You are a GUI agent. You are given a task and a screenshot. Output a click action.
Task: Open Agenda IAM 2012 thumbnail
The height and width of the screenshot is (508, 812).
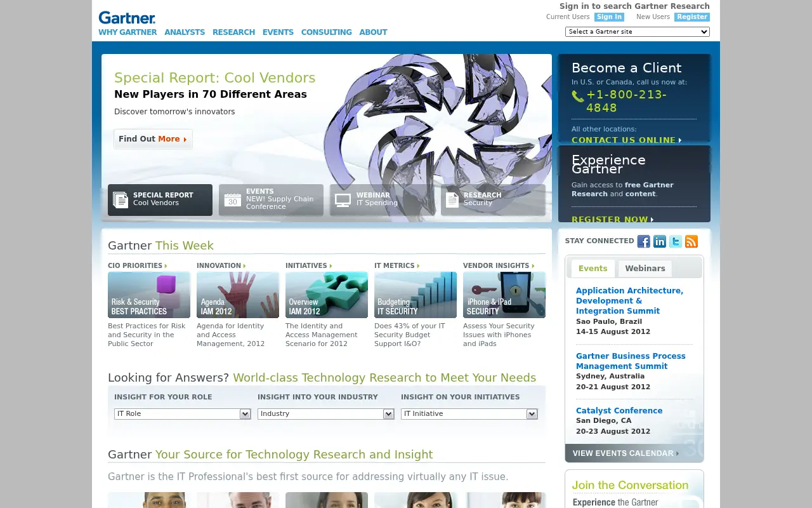[x=238, y=295]
